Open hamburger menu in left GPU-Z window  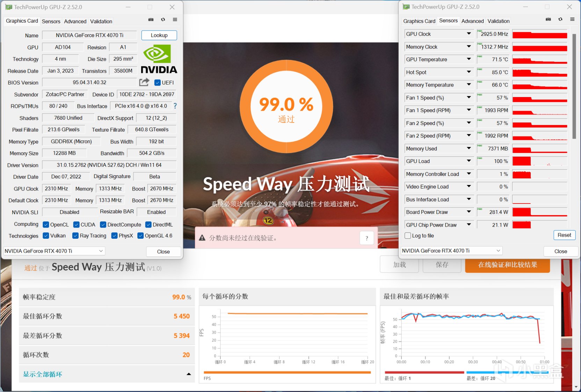(x=175, y=20)
